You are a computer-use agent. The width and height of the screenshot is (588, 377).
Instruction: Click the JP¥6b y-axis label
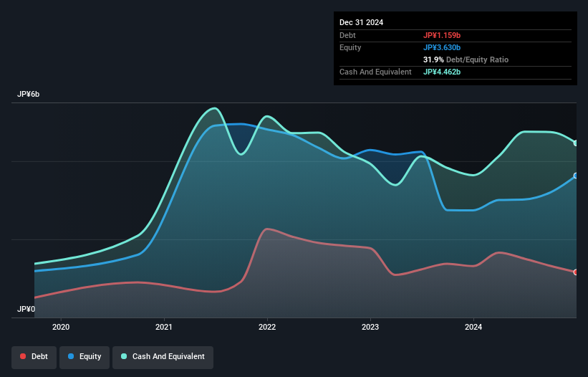pyautogui.click(x=28, y=94)
